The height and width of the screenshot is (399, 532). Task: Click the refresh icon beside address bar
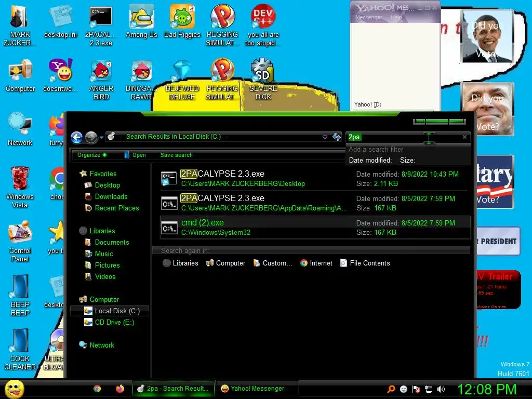[337, 137]
